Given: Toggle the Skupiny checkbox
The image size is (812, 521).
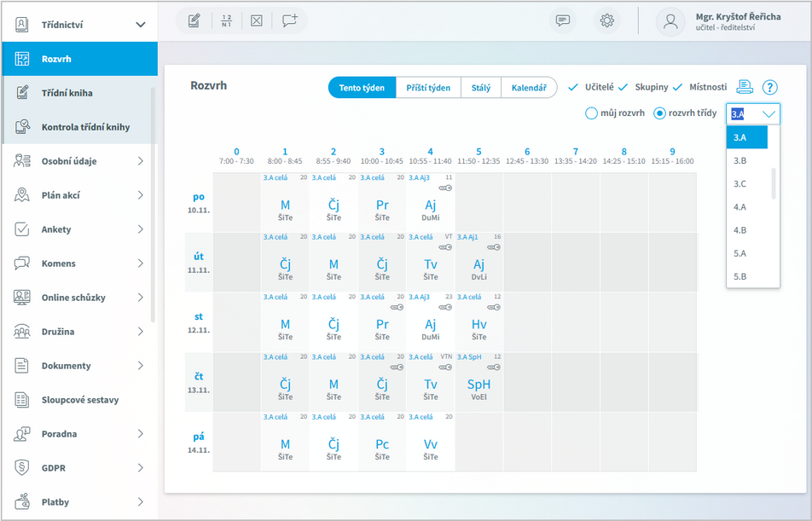Looking at the screenshot, I should (623, 87).
